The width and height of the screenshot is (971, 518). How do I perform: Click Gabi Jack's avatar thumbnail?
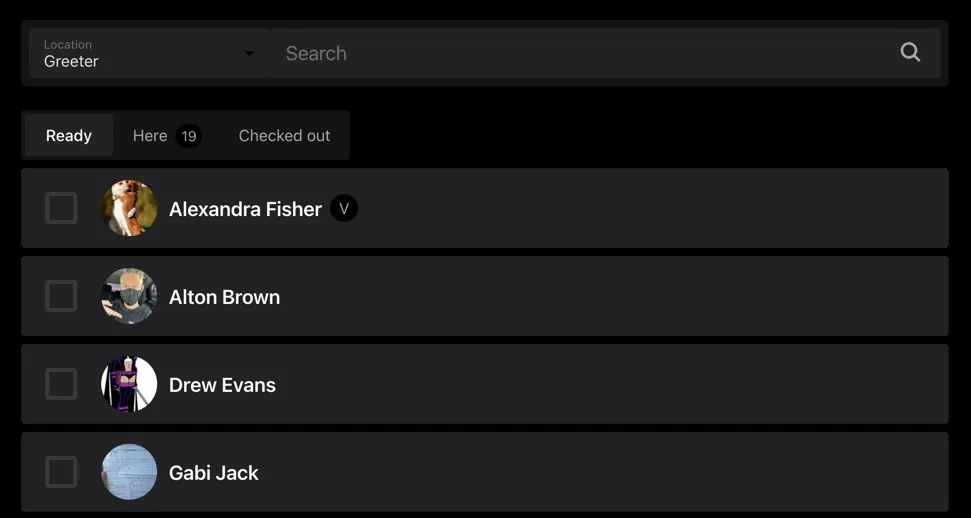[x=129, y=472]
